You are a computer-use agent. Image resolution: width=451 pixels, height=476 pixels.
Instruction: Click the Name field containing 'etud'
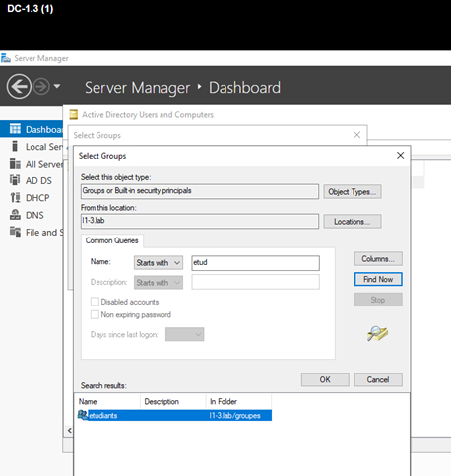point(255,263)
